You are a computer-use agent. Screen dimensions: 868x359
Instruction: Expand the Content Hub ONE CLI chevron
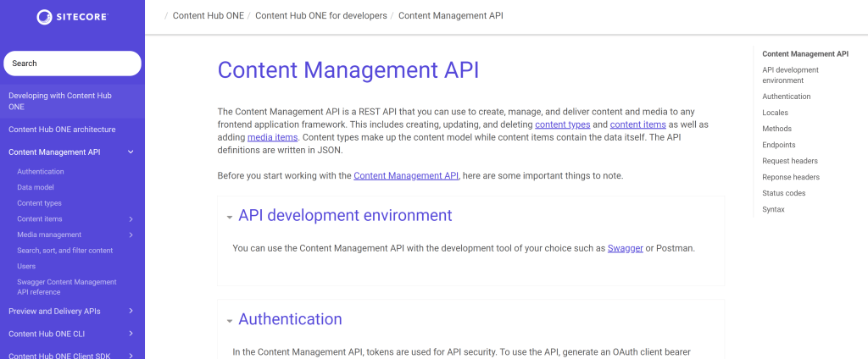[x=131, y=334]
